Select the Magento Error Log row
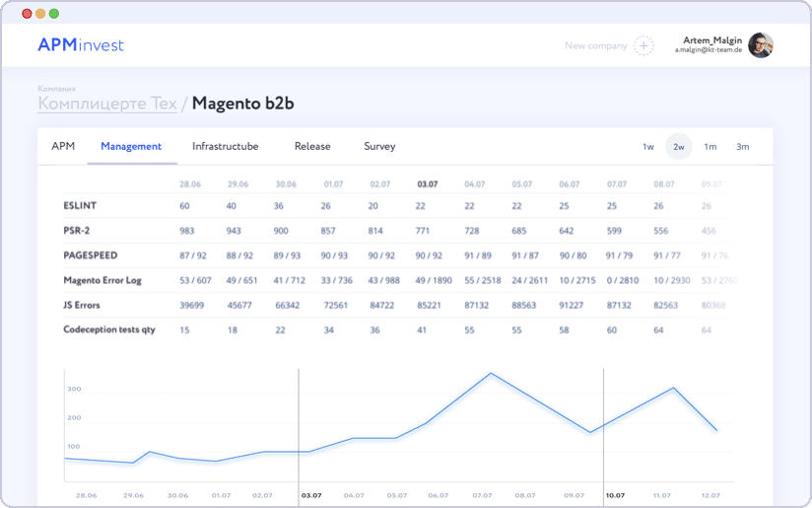 (x=102, y=280)
